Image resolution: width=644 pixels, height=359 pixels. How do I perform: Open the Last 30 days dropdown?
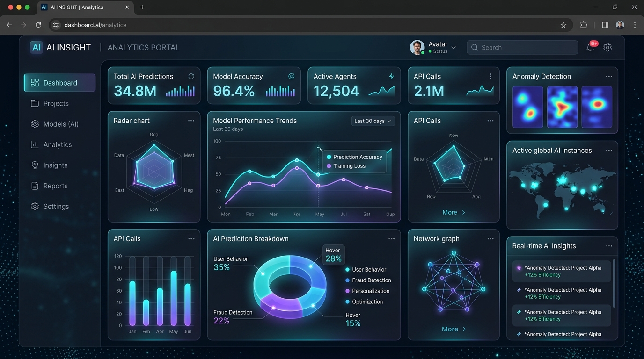pos(373,121)
